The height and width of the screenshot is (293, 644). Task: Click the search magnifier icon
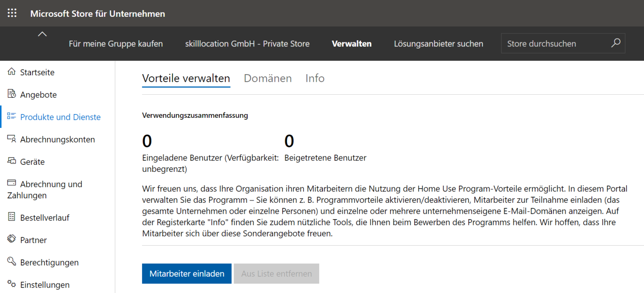615,43
